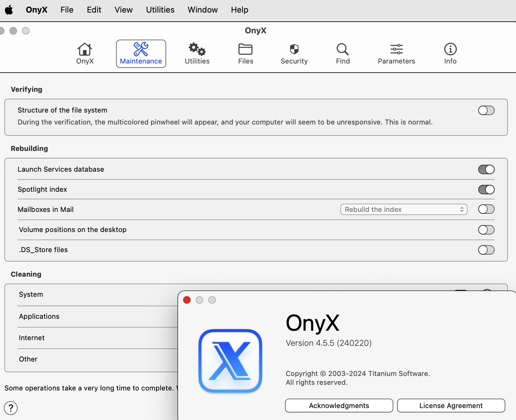The width and height of the screenshot is (516, 420).
Task: Click the large OnyX heading in About window
Action: point(312,323)
